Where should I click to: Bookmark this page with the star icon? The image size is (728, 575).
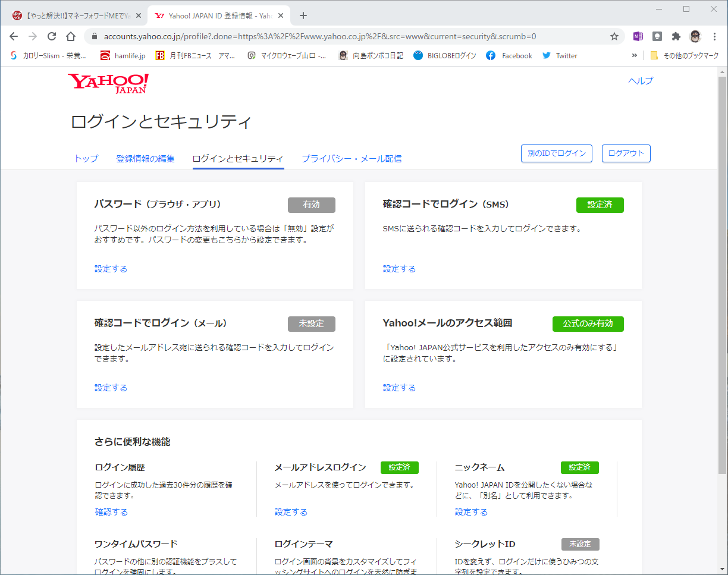614,36
